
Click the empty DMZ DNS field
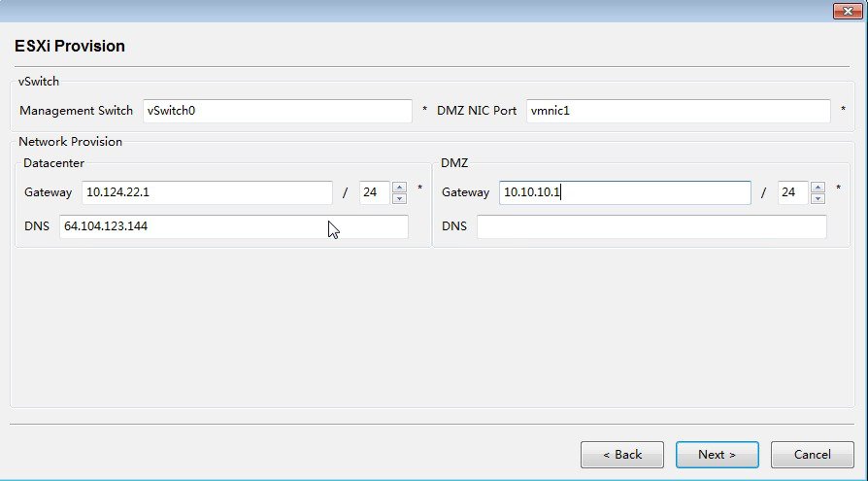[x=651, y=226]
